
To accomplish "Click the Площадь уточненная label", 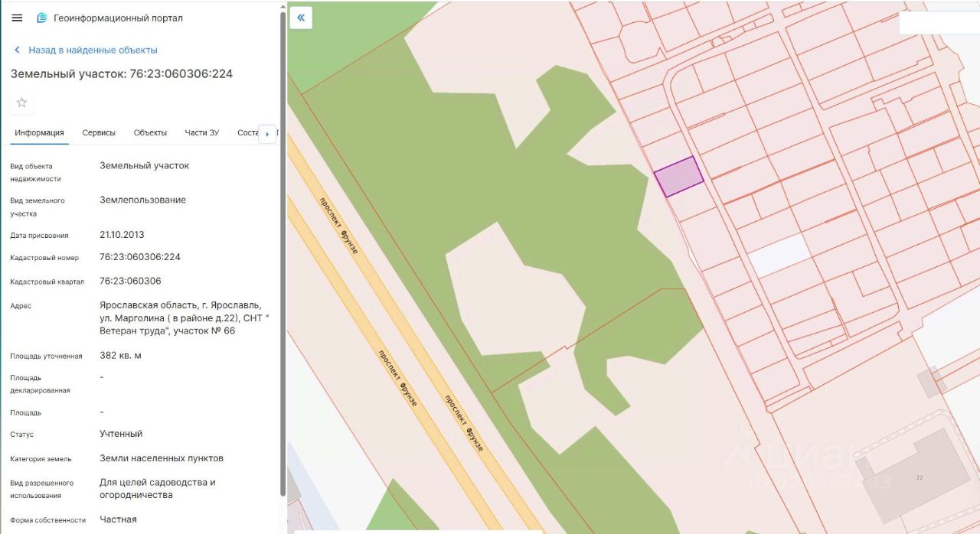I will click(46, 357).
